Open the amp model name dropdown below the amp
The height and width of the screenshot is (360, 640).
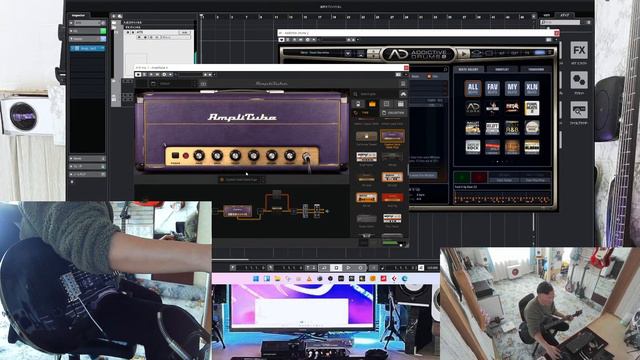click(242, 180)
